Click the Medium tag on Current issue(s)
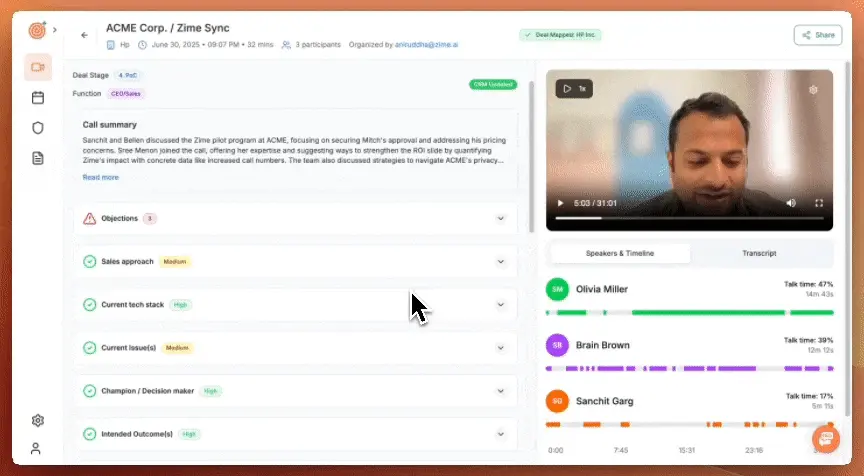 177,348
